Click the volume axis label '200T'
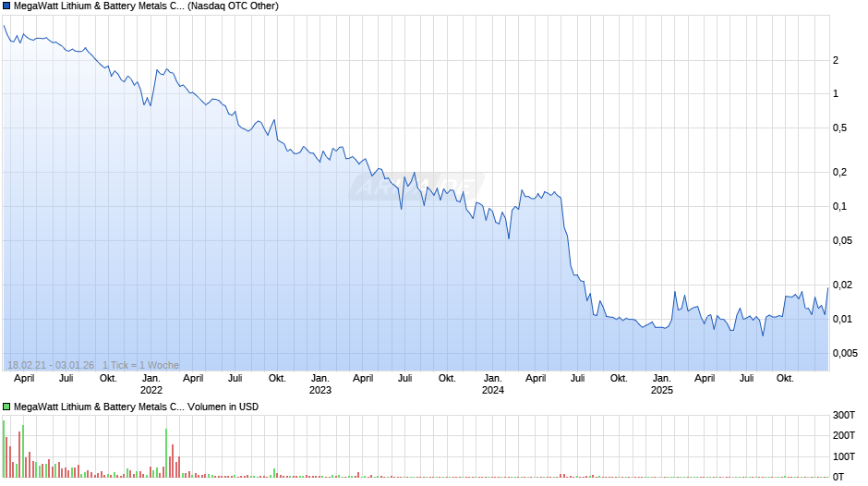Viewport: 868px width, 486px height. 844,435
